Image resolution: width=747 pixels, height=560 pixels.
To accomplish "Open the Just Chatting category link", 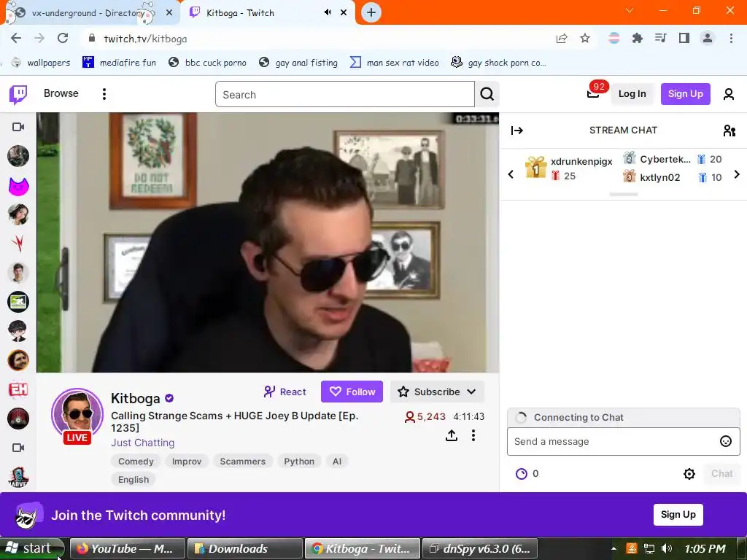I will tap(142, 443).
